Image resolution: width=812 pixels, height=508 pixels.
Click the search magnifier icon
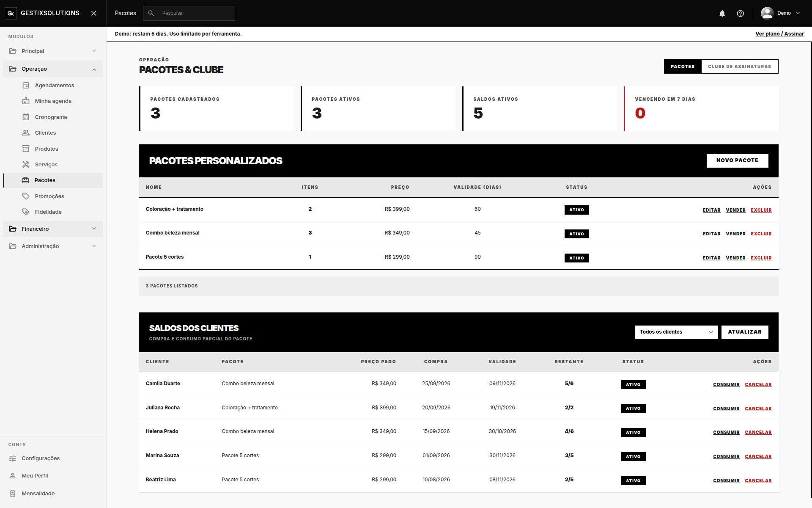pos(151,13)
